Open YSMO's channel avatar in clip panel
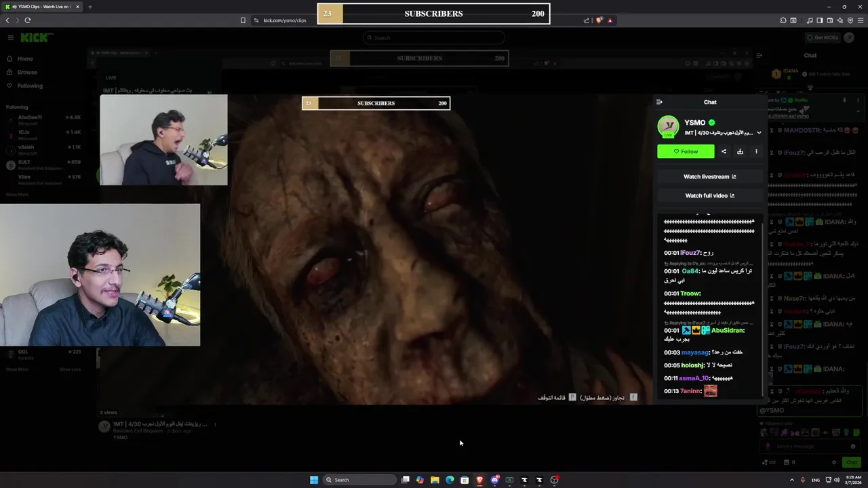 click(668, 127)
